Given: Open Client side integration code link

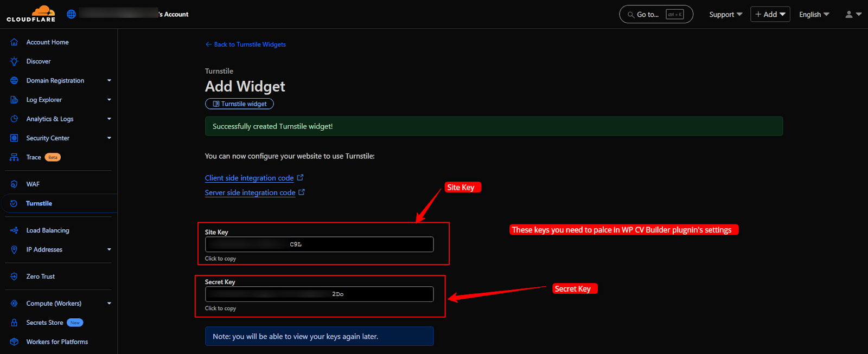Looking at the screenshot, I should (249, 178).
